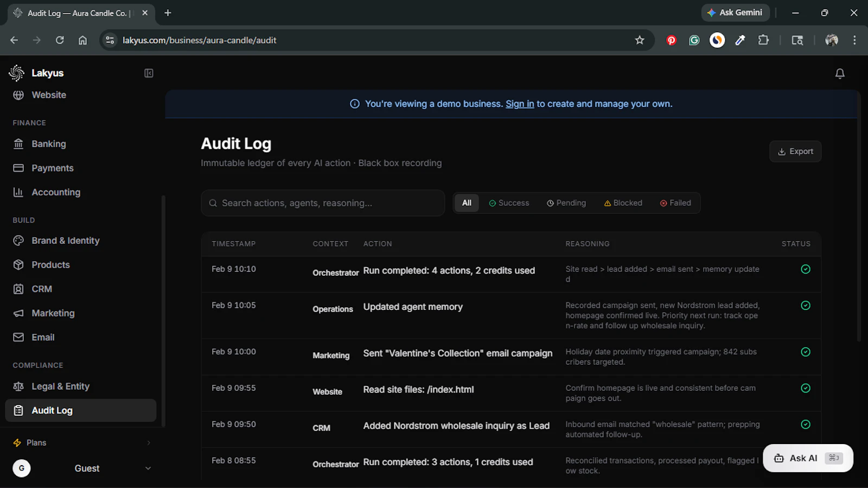Click the Guest avatar circle
Image resolution: width=868 pixels, height=488 pixels.
click(22, 468)
